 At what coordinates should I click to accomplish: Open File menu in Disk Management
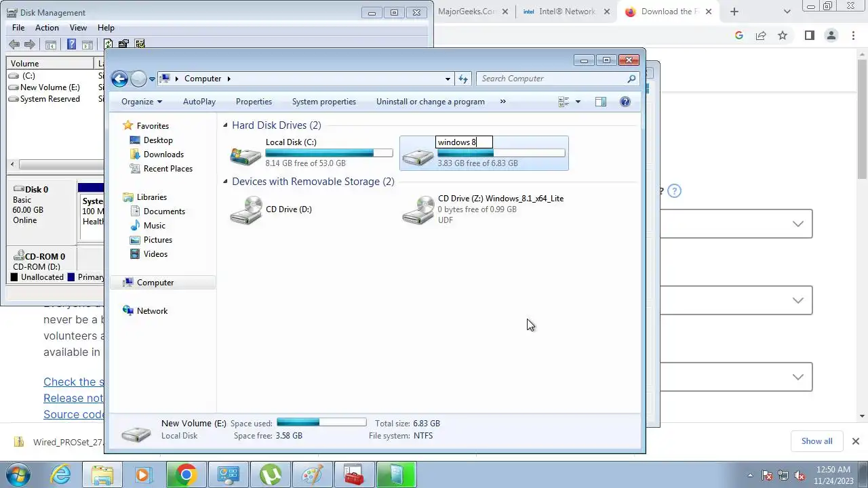(x=18, y=28)
